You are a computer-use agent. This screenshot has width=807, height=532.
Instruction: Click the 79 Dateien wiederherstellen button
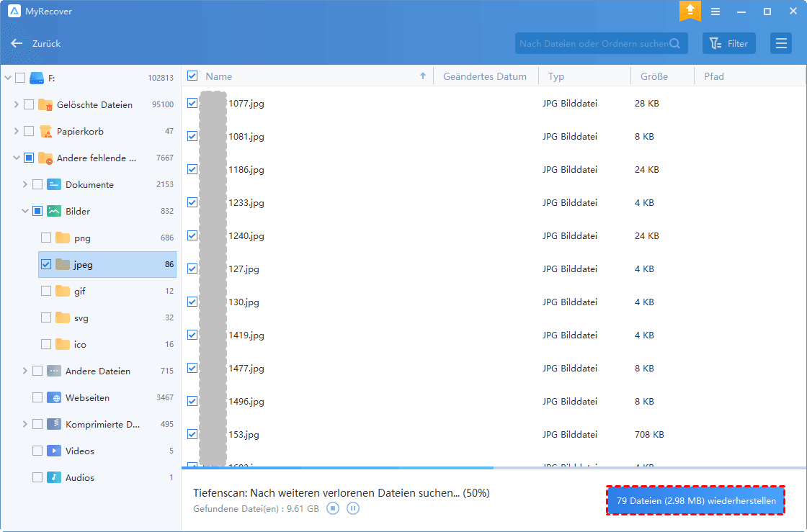tap(696, 500)
